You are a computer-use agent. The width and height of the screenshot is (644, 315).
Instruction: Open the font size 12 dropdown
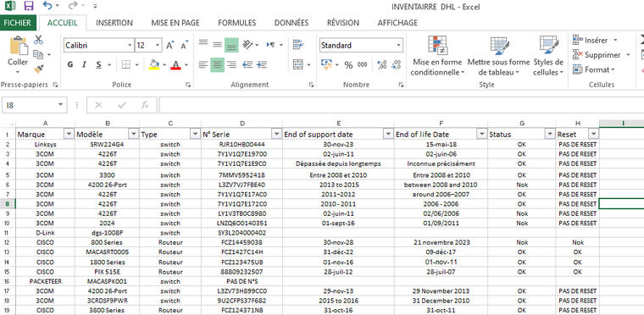158,45
